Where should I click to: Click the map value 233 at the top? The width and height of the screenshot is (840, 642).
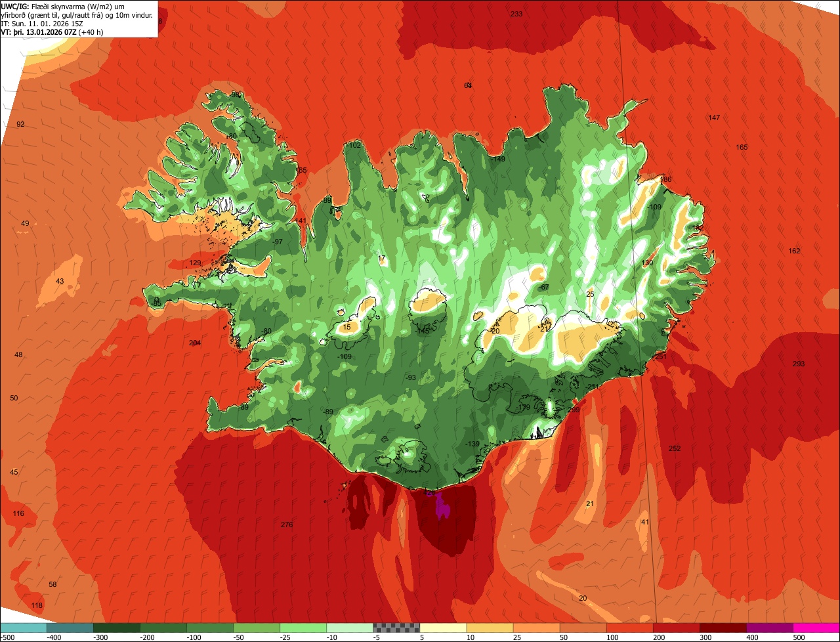(x=516, y=14)
